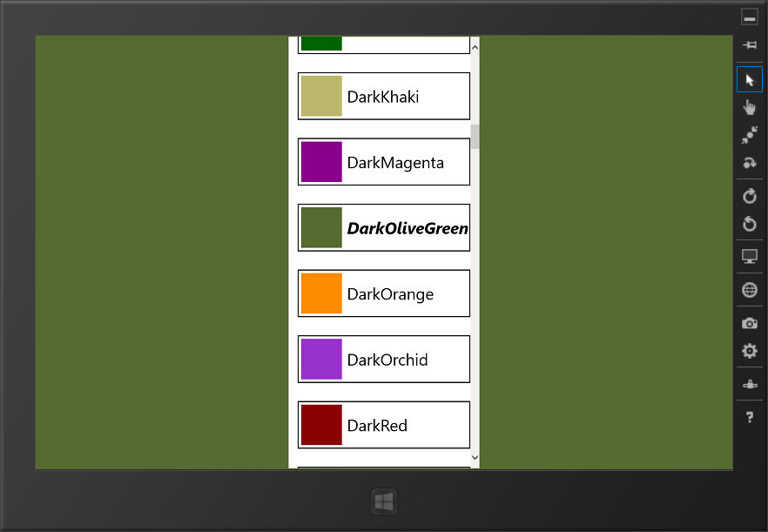Click scroll down arrow in color list

[475, 457]
